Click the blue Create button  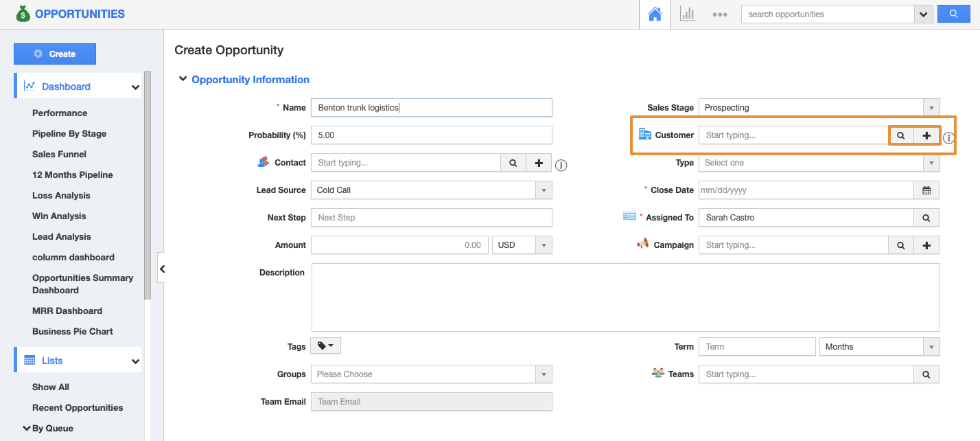pyautogui.click(x=55, y=54)
